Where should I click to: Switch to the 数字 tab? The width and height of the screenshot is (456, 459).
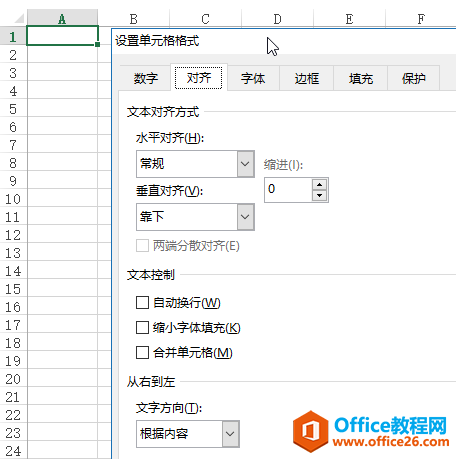pyautogui.click(x=145, y=78)
